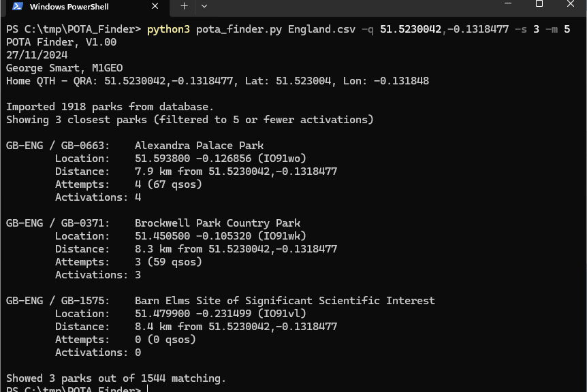Click the bottom command prompt cursor
The image size is (587, 392).
point(148,389)
